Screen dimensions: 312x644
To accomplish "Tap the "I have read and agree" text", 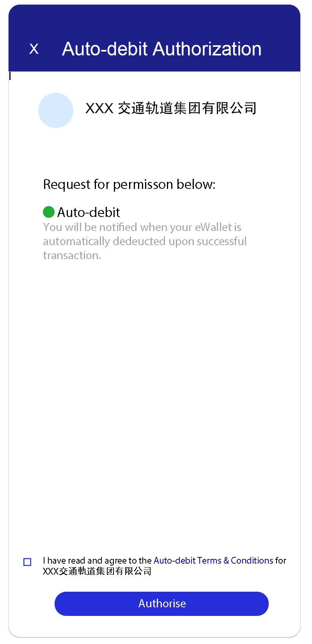I will click(97, 560).
